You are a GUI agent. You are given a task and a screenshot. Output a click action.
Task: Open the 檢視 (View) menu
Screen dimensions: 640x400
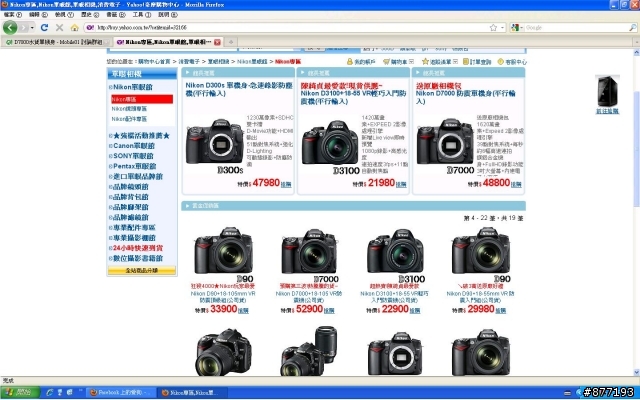click(64, 15)
